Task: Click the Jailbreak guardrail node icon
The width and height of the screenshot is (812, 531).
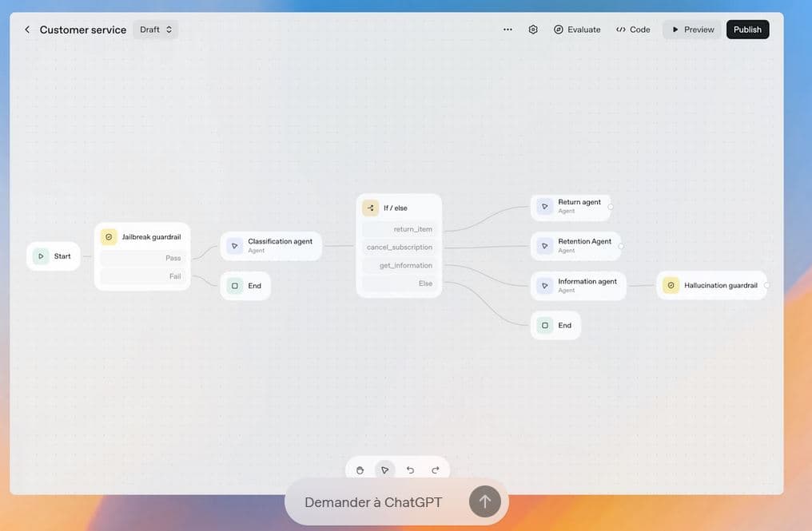Action: (x=109, y=237)
